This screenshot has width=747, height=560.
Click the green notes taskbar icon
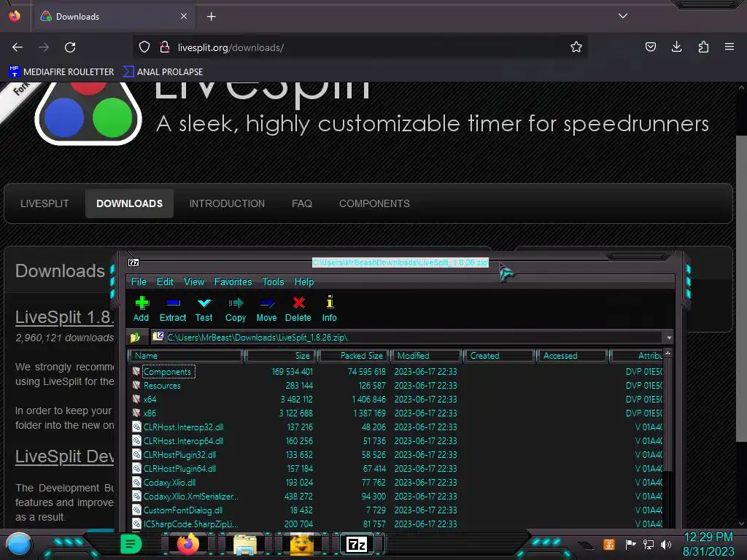[131, 544]
